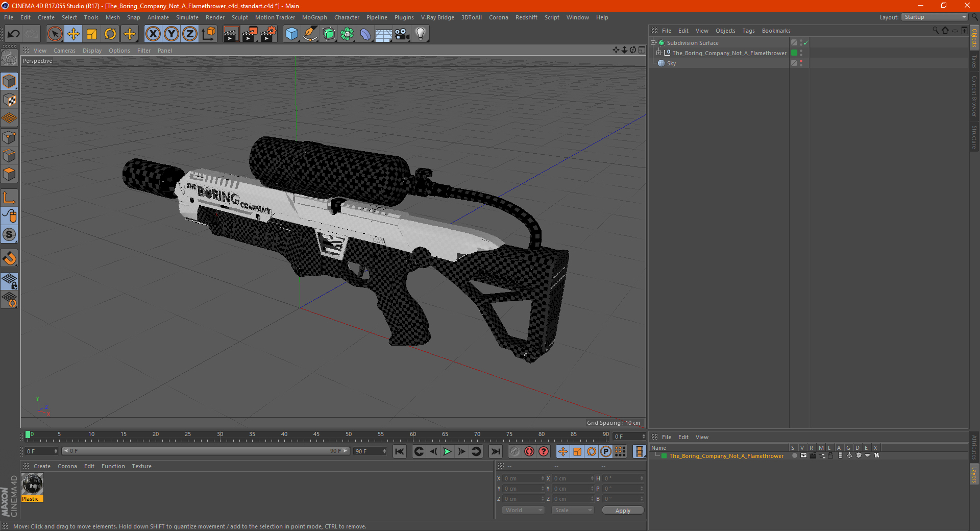This screenshot has width=980, height=531.
Task: Click the preview range slider bar
Action: point(206,451)
